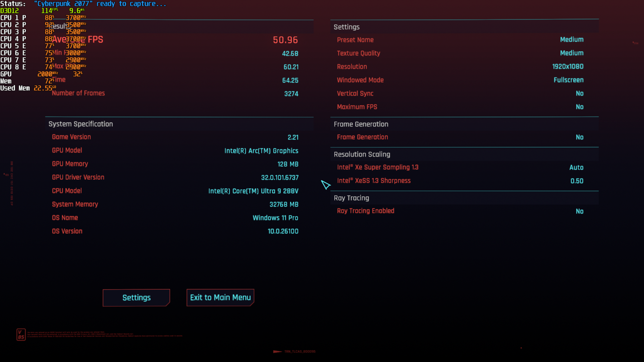Click the Texture Quality label

tap(358, 53)
